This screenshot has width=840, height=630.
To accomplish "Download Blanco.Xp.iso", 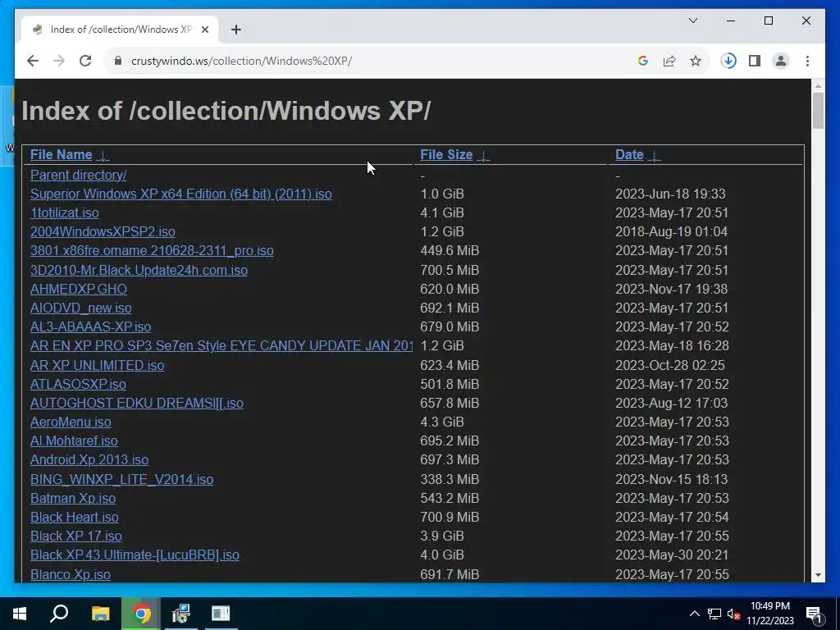I will point(71,574).
